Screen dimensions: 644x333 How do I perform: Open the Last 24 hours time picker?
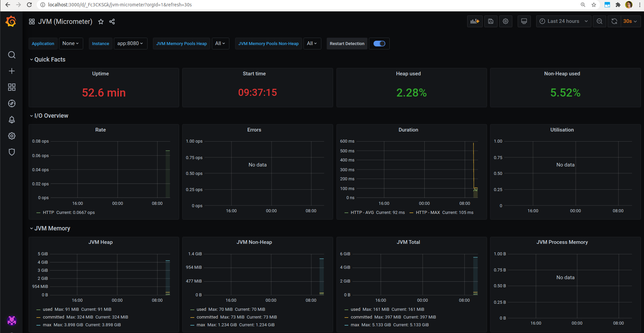[x=563, y=21]
